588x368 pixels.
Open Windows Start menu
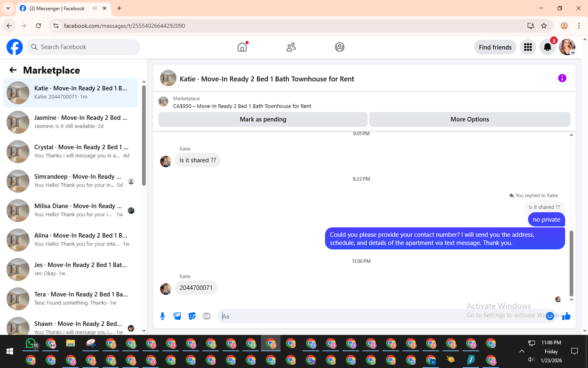(10, 351)
